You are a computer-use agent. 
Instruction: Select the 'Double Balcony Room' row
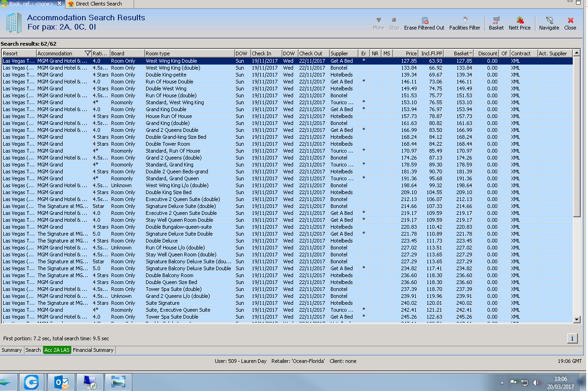tap(287, 275)
